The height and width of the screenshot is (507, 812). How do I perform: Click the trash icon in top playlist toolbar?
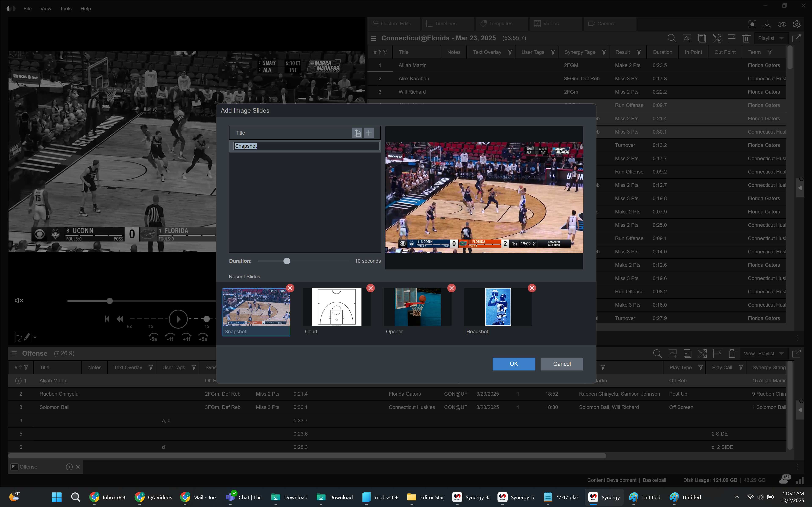[x=746, y=38]
